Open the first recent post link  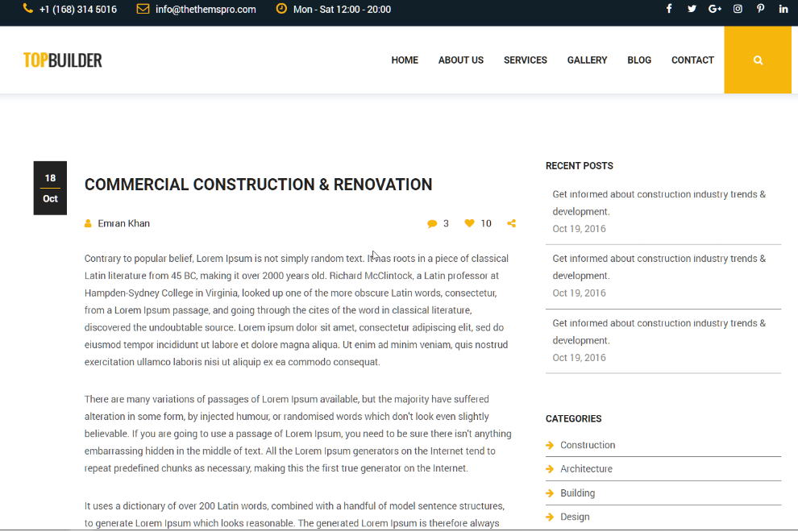659,202
